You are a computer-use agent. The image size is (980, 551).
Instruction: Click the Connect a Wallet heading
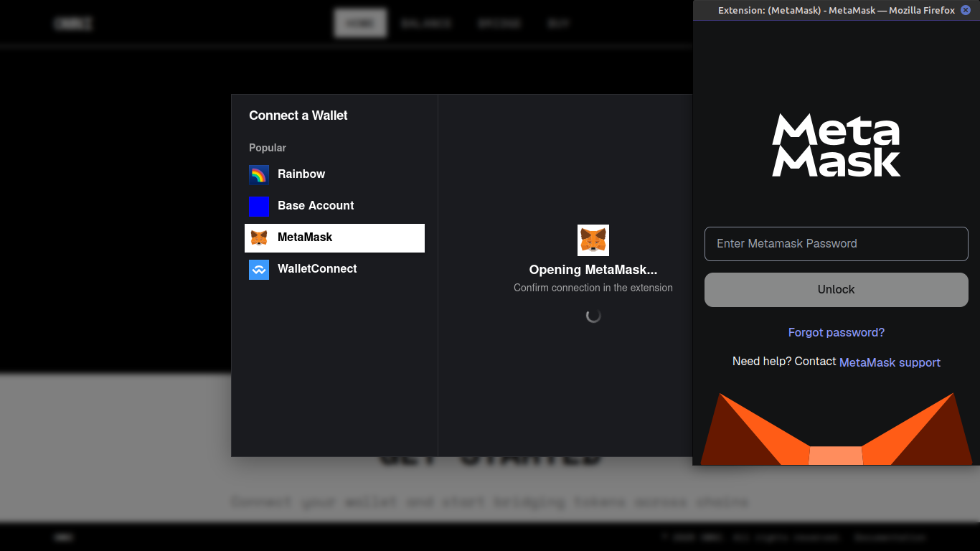(298, 116)
